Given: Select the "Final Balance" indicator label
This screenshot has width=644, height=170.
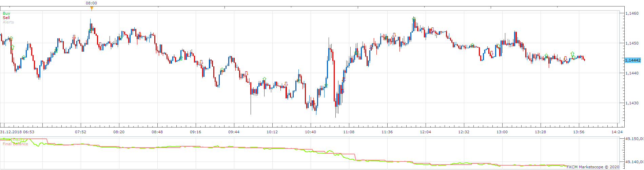Looking at the screenshot, I should click(x=15, y=144).
